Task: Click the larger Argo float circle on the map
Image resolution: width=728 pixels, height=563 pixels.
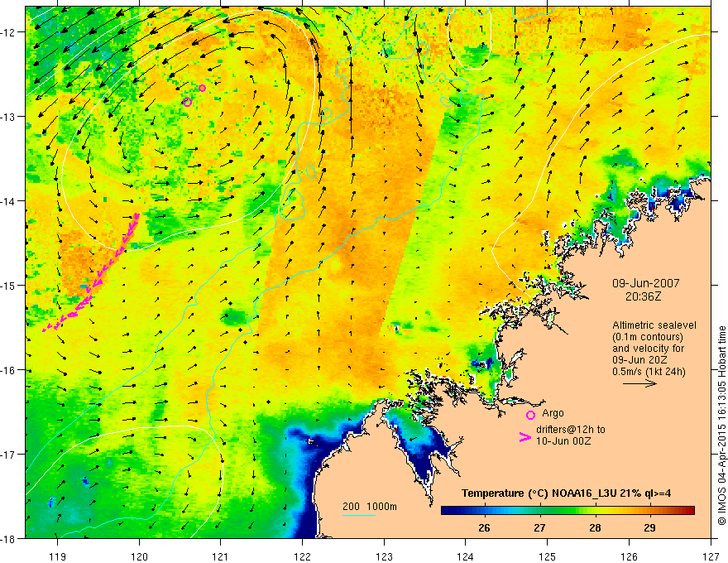Action: pos(187,102)
